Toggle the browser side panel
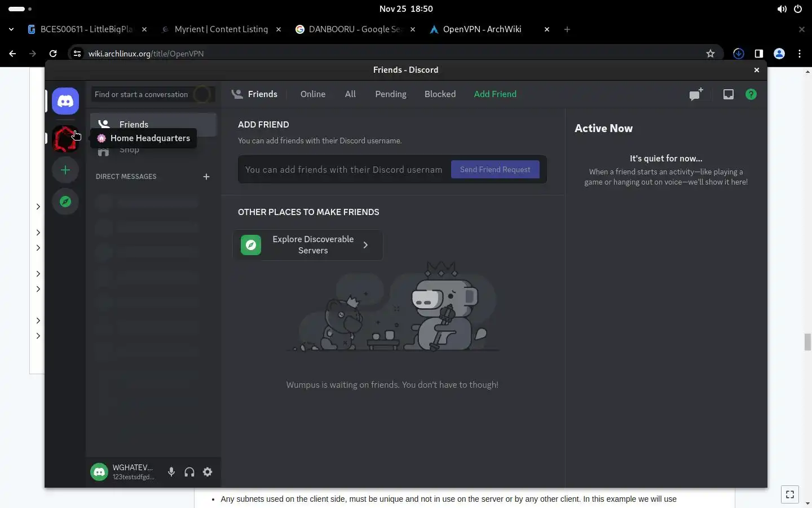 (759, 54)
